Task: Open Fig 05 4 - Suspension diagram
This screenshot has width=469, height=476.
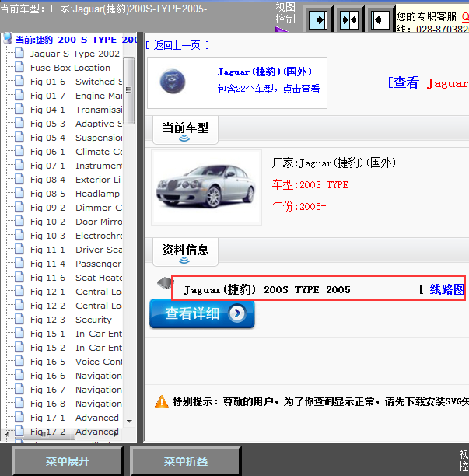Action: click(x=76, y=138)
